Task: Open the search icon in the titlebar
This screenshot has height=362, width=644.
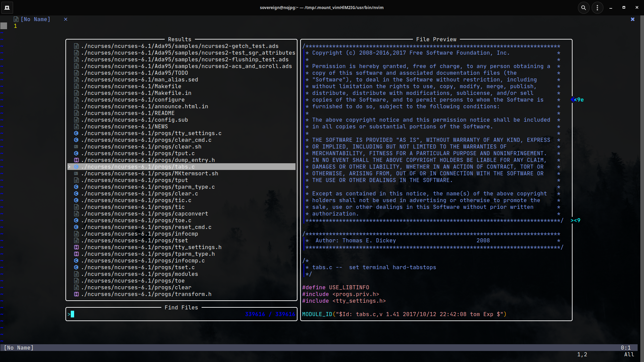Action: [584, 7]
